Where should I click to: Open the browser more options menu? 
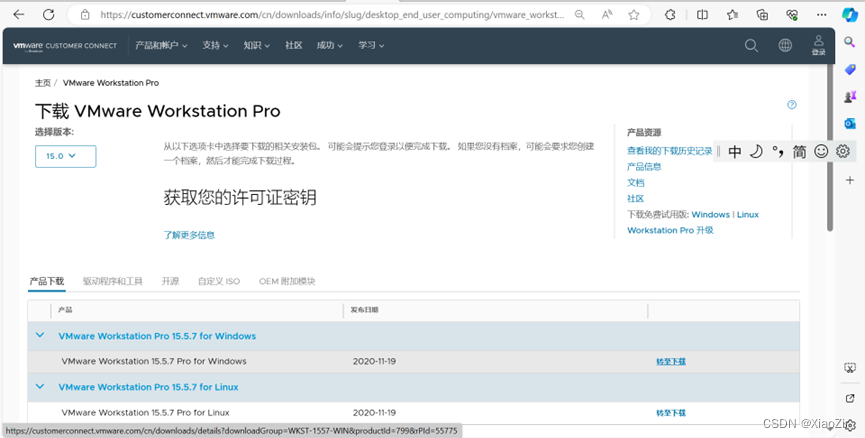tap(822, 15)
